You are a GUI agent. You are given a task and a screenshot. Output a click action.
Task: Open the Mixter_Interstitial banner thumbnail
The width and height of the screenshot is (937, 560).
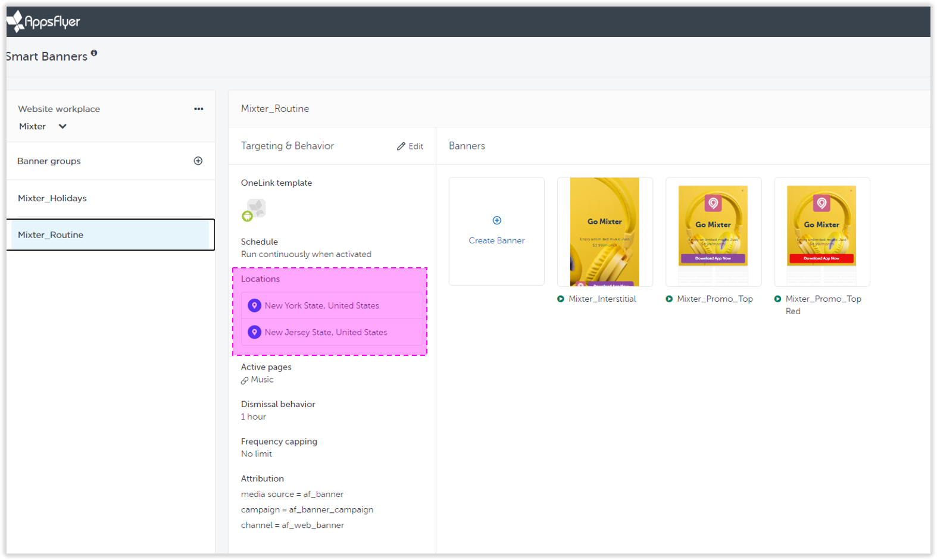(605, 231)
